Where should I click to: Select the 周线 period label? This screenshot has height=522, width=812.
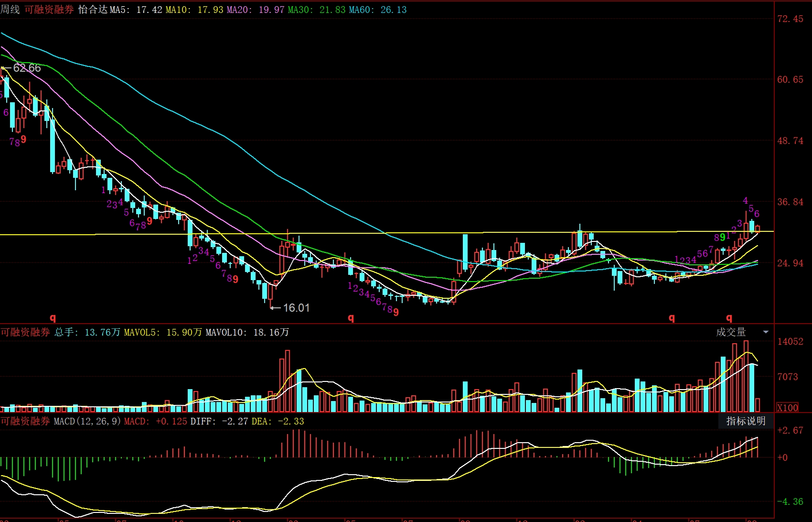[10, 10]
